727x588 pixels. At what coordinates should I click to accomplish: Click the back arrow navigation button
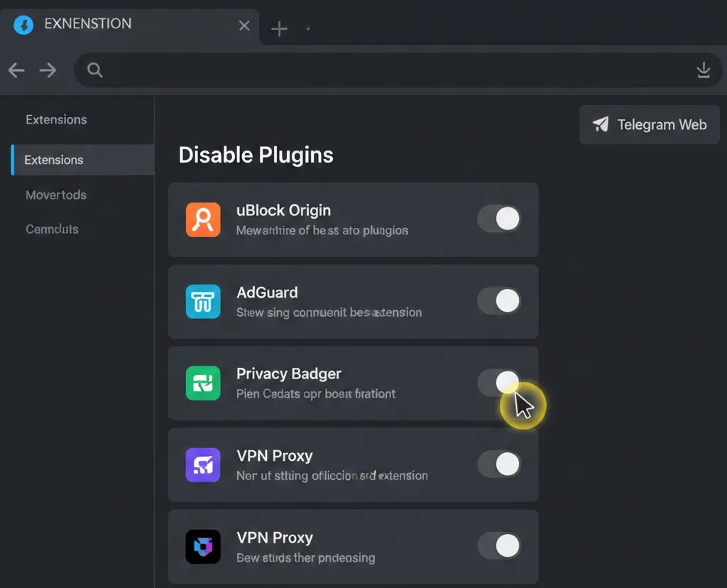pyautogui.click(x=16, y=70)
